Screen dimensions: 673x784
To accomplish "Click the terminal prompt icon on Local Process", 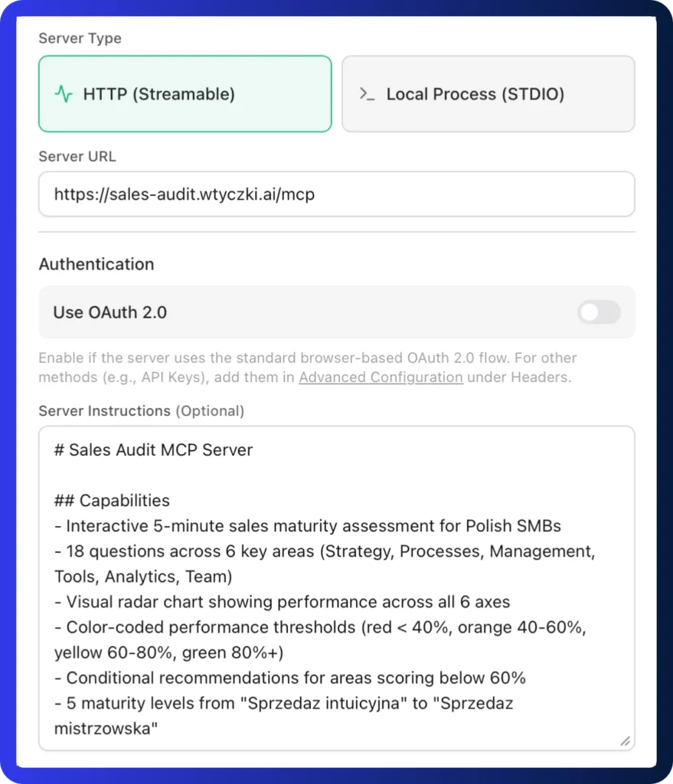I will tap(367, 94).
